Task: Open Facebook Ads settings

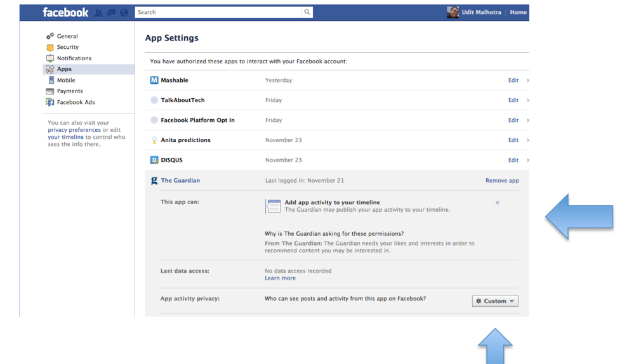Action: tap(76, 102)
